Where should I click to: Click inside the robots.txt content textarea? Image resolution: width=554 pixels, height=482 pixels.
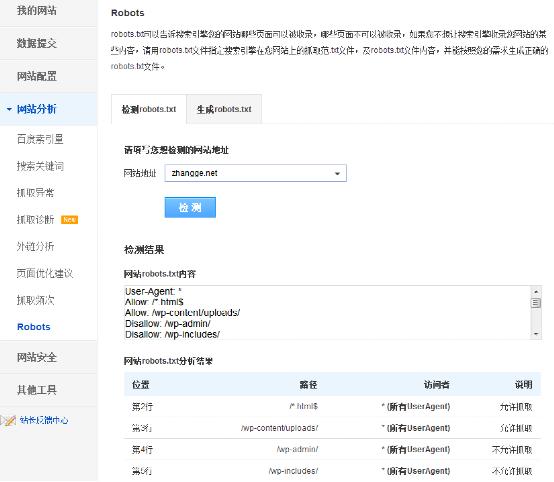[x=327, y=313]
